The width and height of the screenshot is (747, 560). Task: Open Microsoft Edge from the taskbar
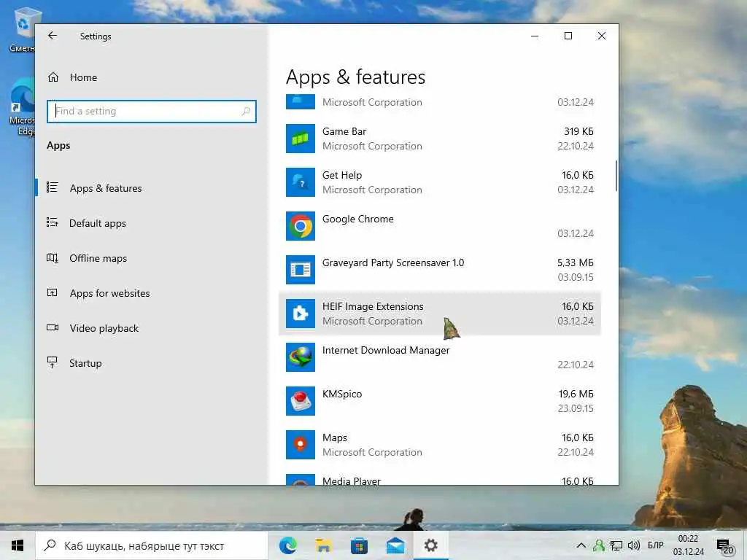pos(287,545)
